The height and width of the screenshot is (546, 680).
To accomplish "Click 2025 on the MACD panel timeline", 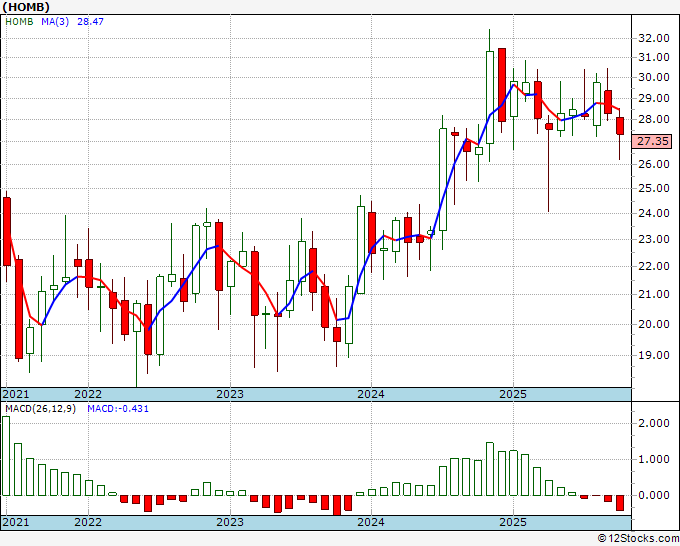I will [512, 522].
